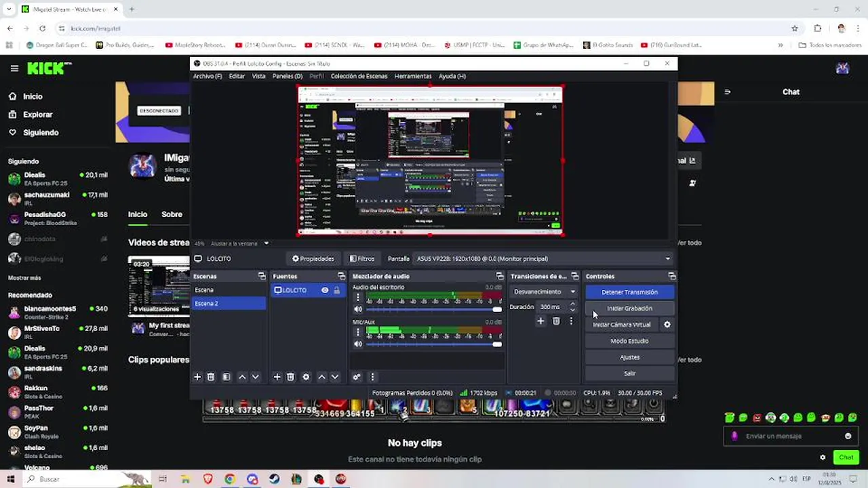The image size is (868, 488).
Task: Remove transition with trash icon
Action: tap(556, 321)
